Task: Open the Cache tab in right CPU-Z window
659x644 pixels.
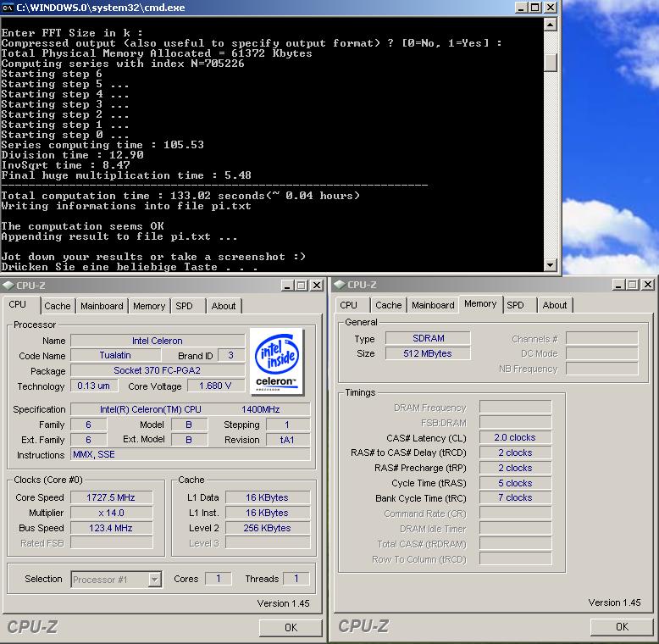Action: (388, 305)
